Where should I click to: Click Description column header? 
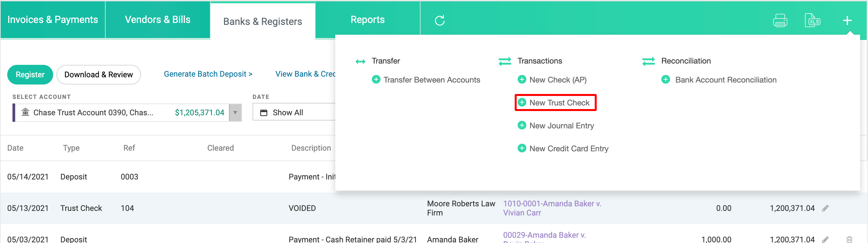coord(311,148)
